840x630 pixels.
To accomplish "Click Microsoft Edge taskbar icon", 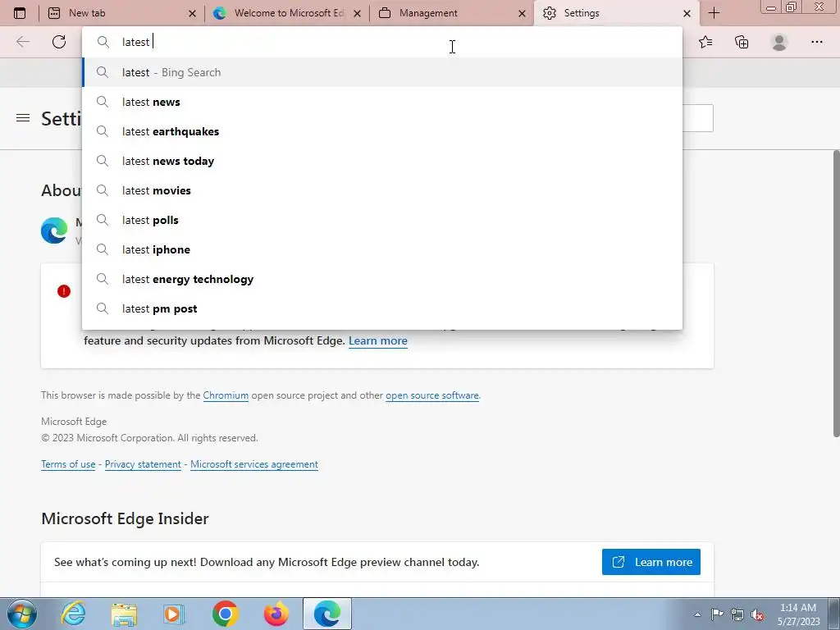I will (x=326, y=614).
